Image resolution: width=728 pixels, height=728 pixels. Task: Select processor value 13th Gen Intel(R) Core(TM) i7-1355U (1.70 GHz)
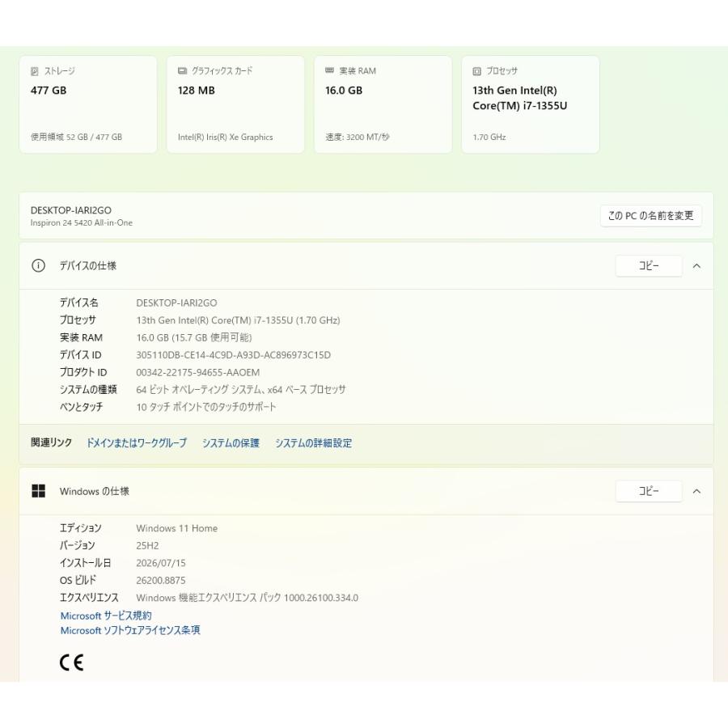pos(238,320)
